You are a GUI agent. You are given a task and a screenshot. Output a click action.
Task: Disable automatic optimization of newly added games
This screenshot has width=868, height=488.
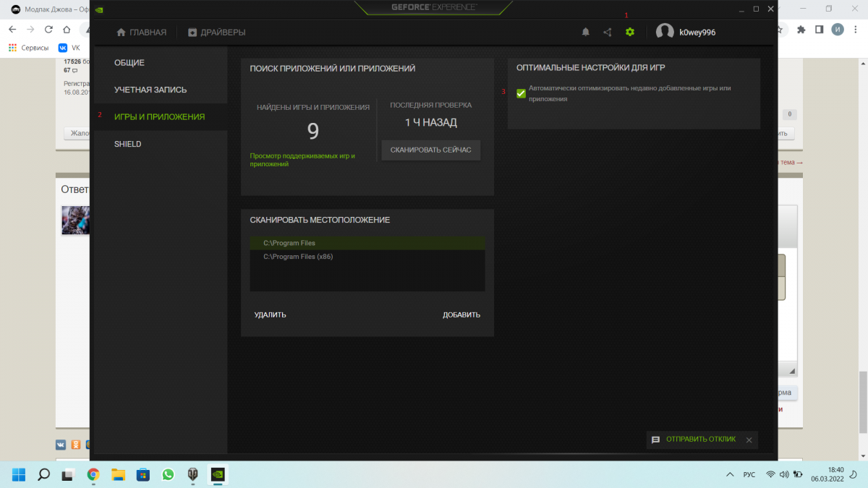(521, 93)
